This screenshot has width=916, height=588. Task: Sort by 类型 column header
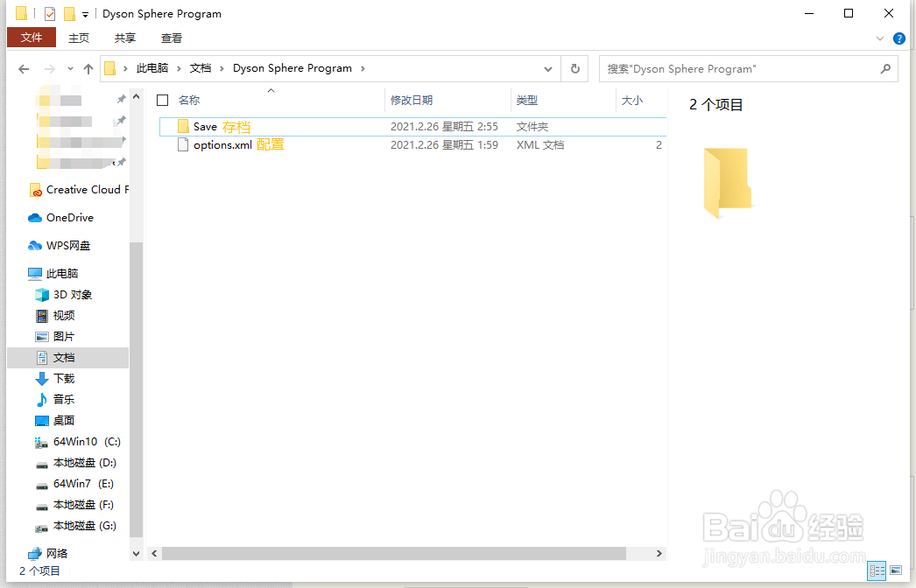pyautogui.click(x=527, y=101)
